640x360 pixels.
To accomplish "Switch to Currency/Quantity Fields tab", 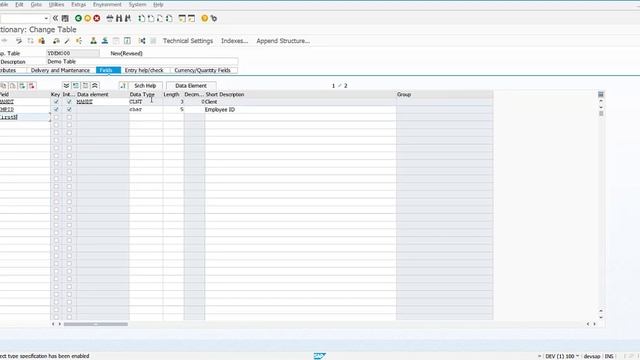I will [202, 70].
